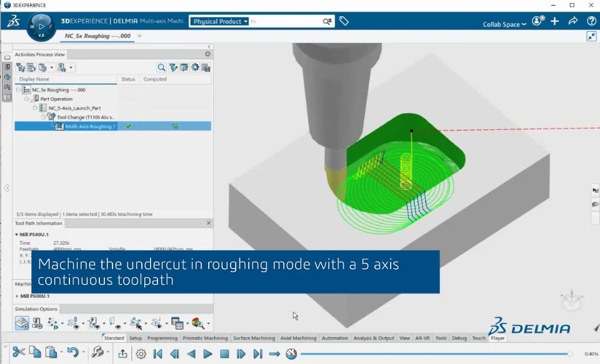
Task: Toggle the holder visibility eye icon
Action: coord(115,323)
